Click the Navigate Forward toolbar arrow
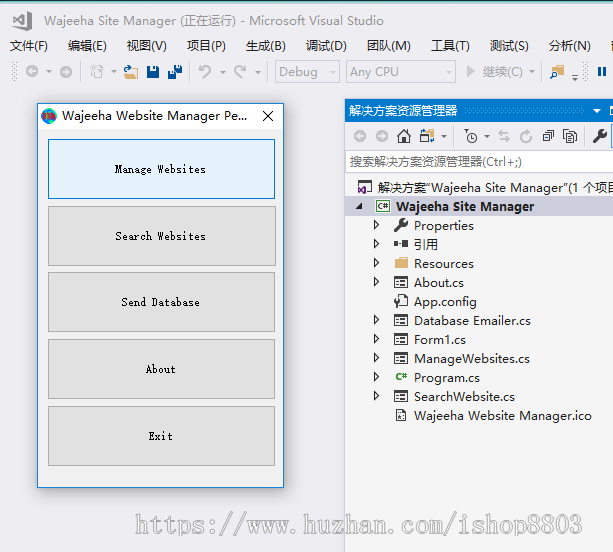The height and width of the screenshot is (552, 613). click(x=66, y=72)
